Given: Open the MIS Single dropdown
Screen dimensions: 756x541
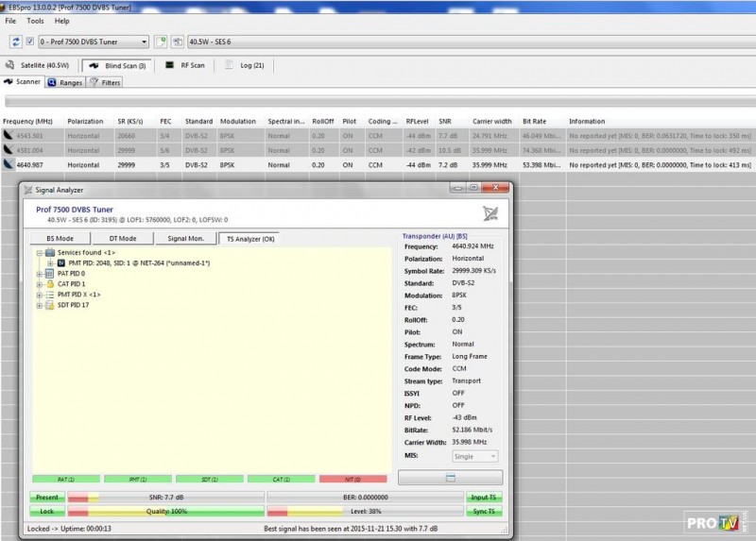Looking at the screenshot, I should click(474, 456).
